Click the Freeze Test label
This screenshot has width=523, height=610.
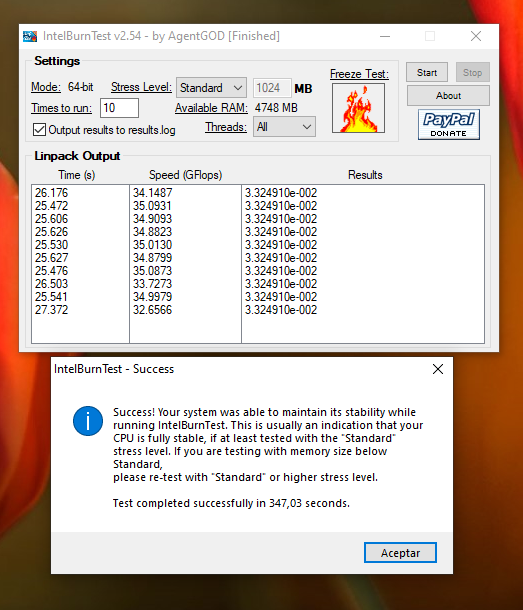coord(359,74)
